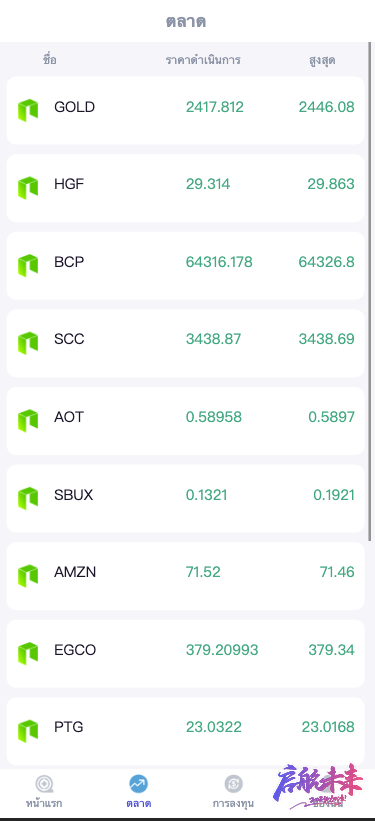Click the green icon beside SBUX
The height and width of the screenshot is (821, 375).
pos(28,498)
